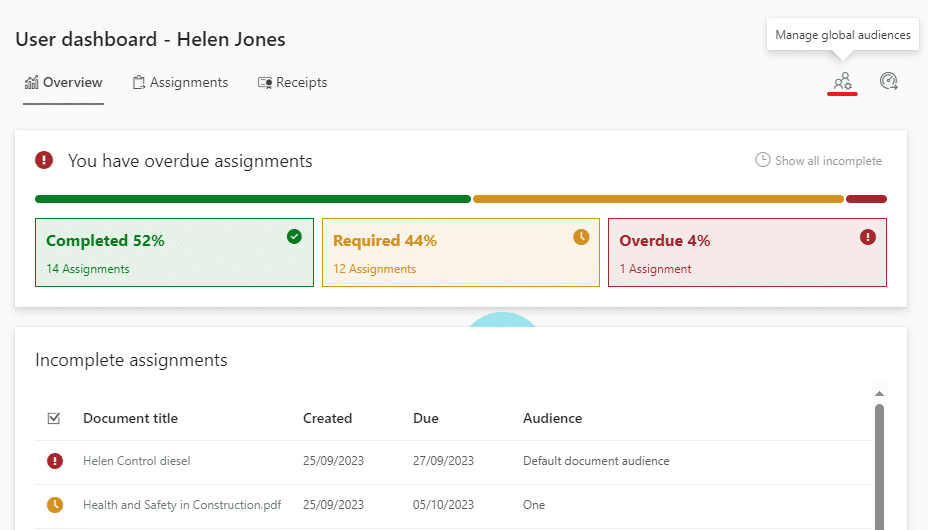Click created date in Helen Control diesel row
Image resolution: width=928 pixels, height=530 pixels.
333,461
